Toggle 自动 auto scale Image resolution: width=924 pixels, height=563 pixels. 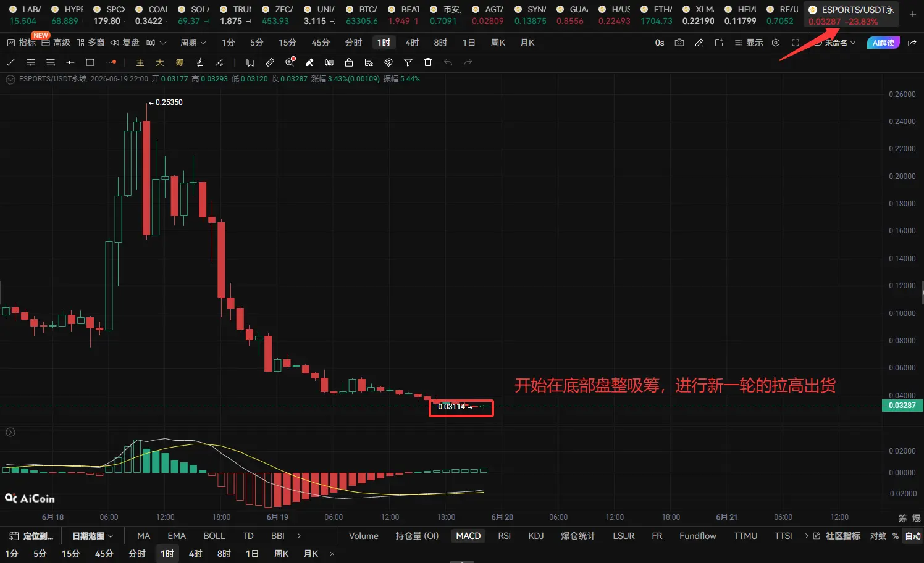(x=913, y=536)
